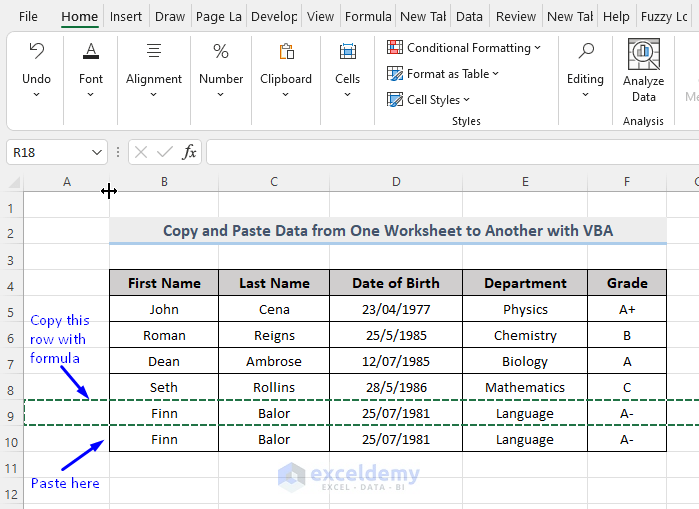
Task: Click the Analyze Data icon
Action: (643, 54)
